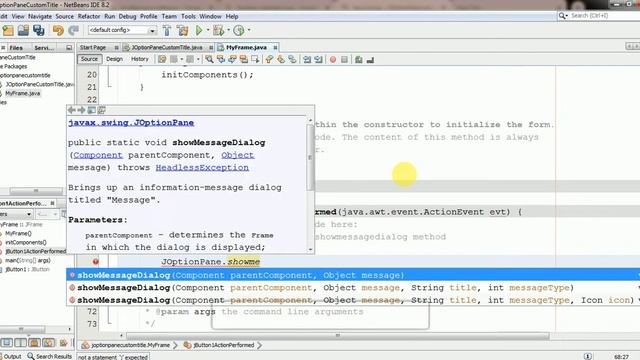Click the Shift Line Right icon
The height and width of the screenshot is (360, 640).
click(318, 60)
